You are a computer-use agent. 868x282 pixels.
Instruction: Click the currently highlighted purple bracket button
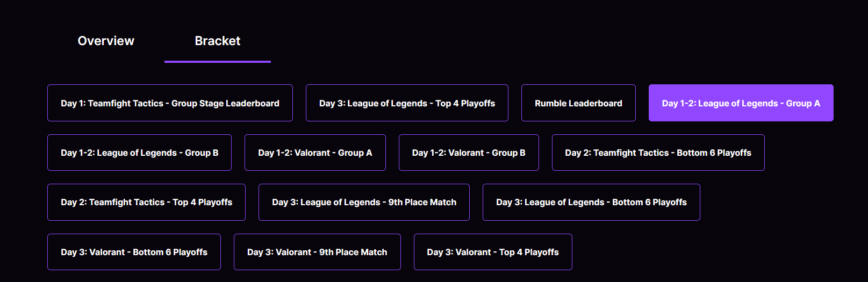[741, 103]
